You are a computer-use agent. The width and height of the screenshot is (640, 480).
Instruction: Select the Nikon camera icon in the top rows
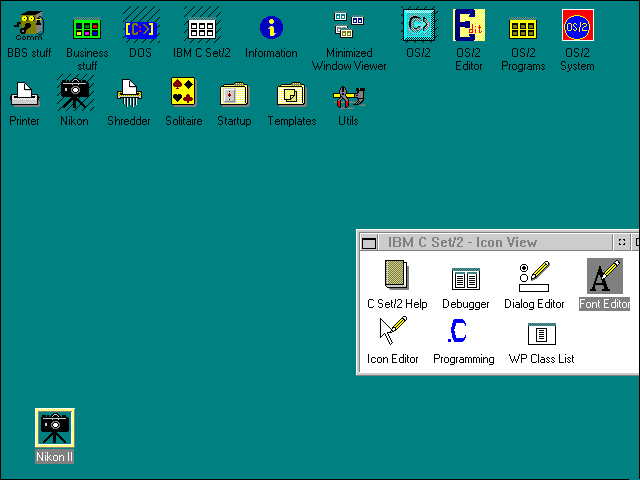click(74, 94)
